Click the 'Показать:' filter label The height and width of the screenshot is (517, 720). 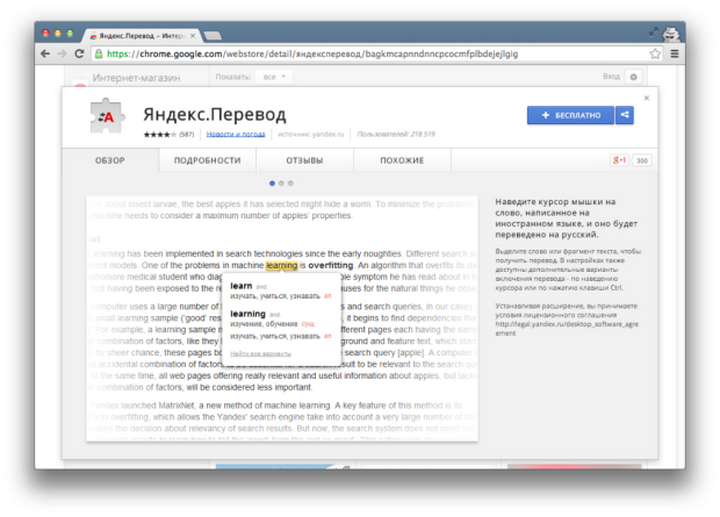pos(233,77)
